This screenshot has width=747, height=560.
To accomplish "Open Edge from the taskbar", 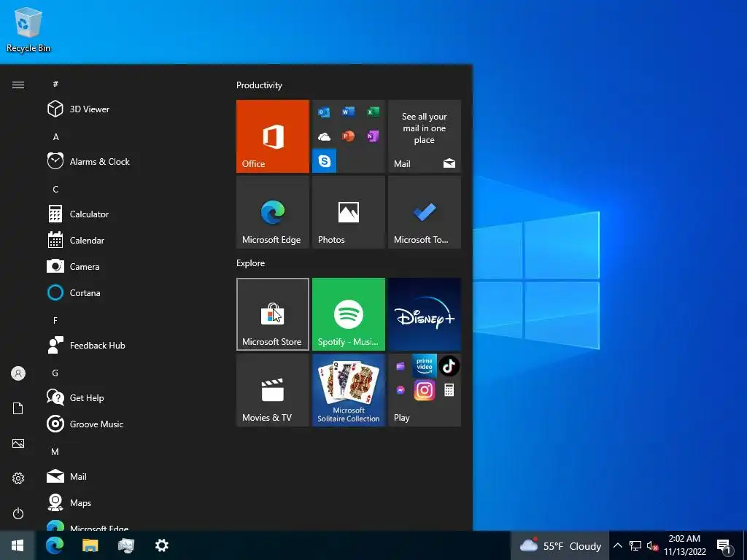I will pos(55,545).
